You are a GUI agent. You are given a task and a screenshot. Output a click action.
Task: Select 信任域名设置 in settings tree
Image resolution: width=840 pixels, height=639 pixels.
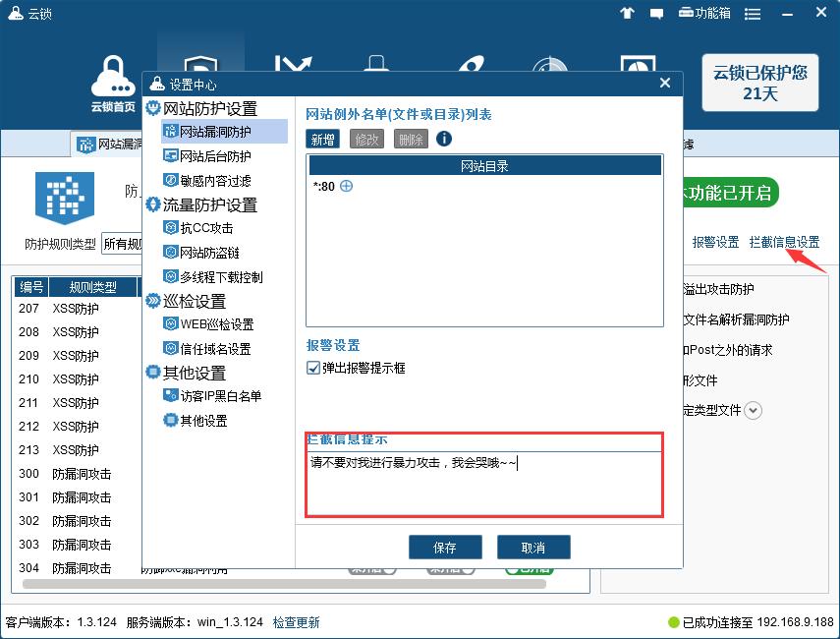(207, 349)
